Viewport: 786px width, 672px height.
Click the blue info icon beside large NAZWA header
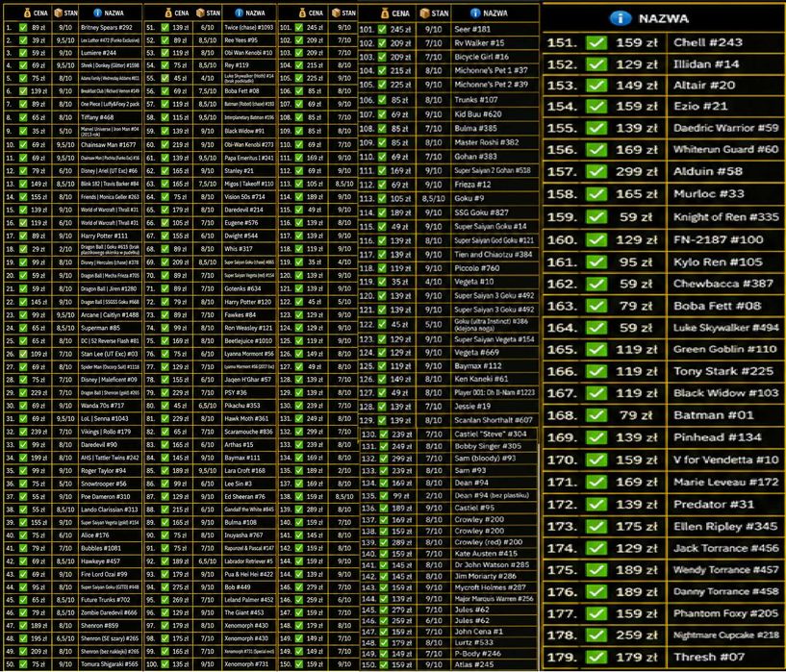click(621, 18)
